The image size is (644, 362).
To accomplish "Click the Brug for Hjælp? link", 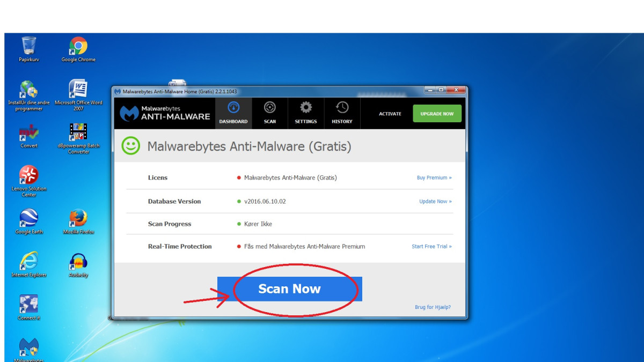I will pyautogui.click(x=433, y=307).
